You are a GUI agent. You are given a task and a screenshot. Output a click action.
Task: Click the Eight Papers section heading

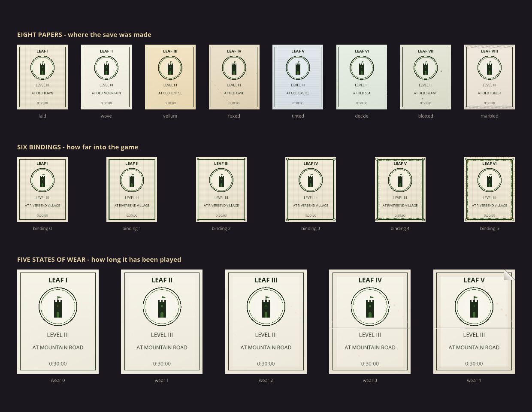[x=84, y=35]
